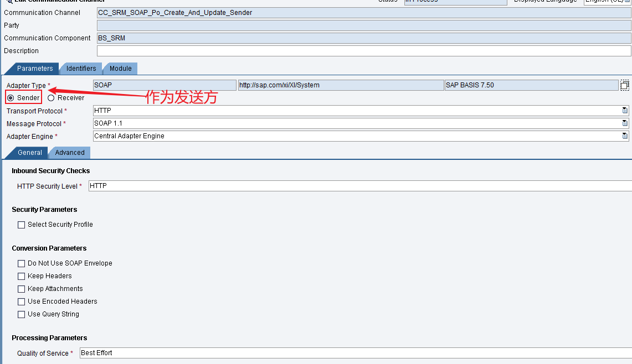Toggle Keep Headers checkbox
Image resolution: width=632 pixels, height=364 pixels.
(22, 276)
